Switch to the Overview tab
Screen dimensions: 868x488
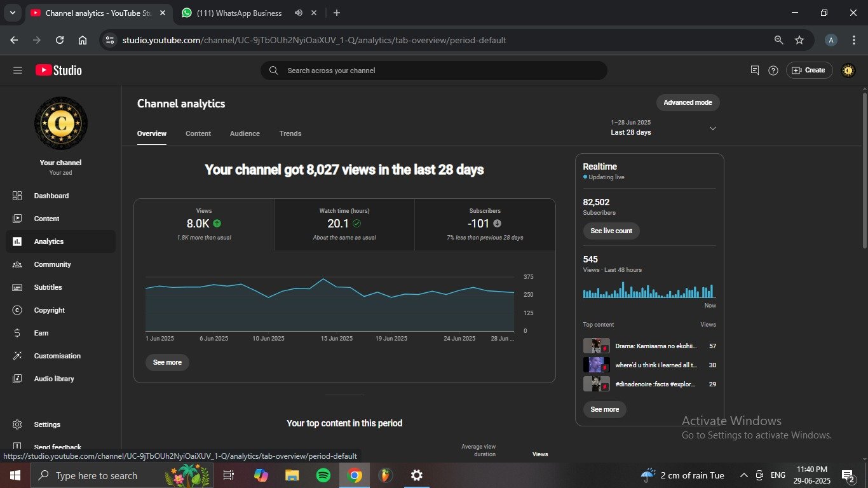point(152,133)
